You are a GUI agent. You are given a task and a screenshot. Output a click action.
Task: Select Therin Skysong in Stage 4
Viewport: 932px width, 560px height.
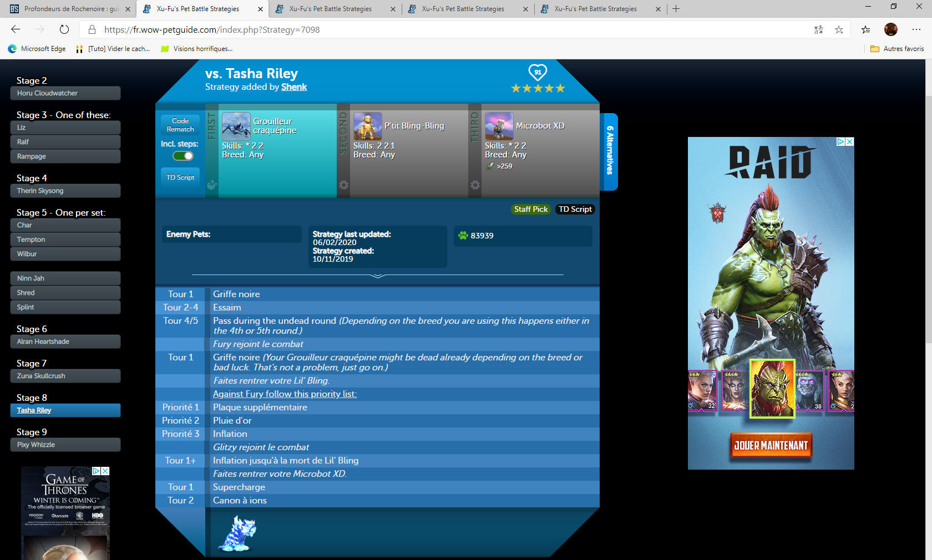tap(65, 191)
